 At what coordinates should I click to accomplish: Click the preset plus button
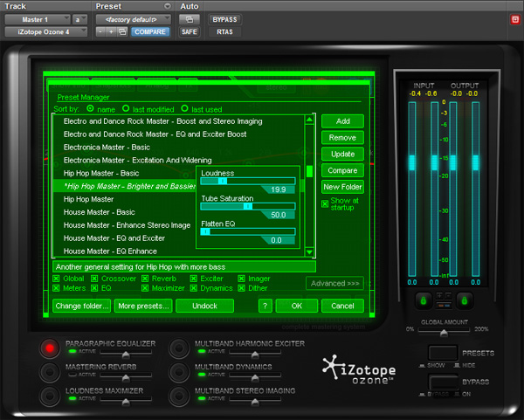click(111, 31)
